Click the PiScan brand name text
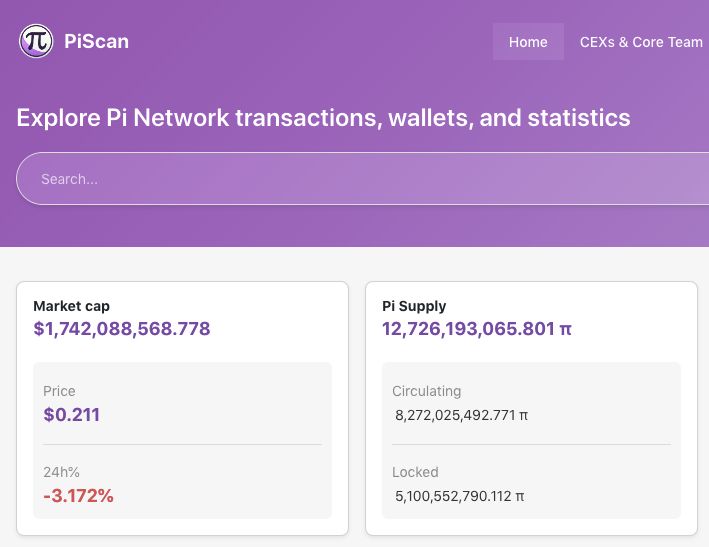709x547 pixels. [x=96, y=42]
